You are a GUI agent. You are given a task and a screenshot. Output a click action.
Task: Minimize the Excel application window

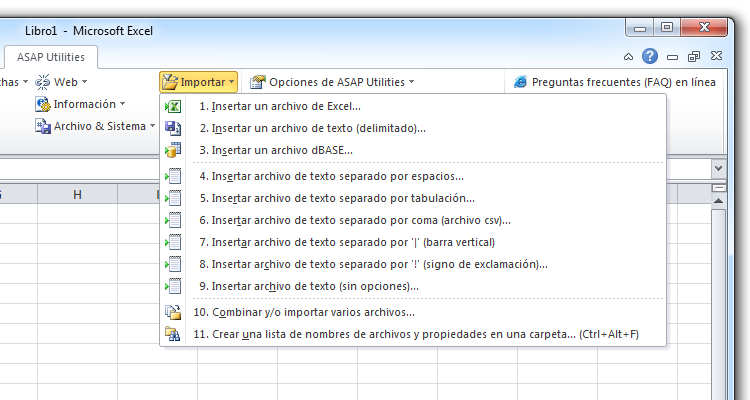point(640,28)
